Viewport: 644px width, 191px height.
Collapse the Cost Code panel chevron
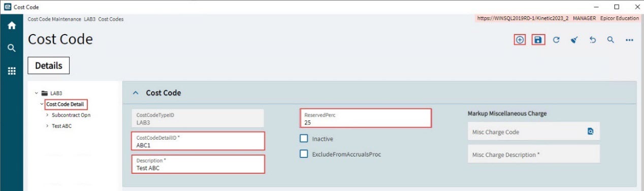[x=136, y=93]
